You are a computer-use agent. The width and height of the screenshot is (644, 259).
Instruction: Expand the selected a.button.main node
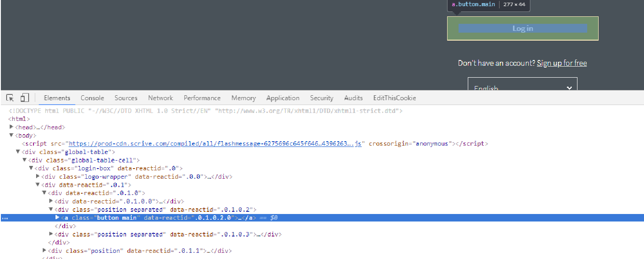[x=57, y=218]
